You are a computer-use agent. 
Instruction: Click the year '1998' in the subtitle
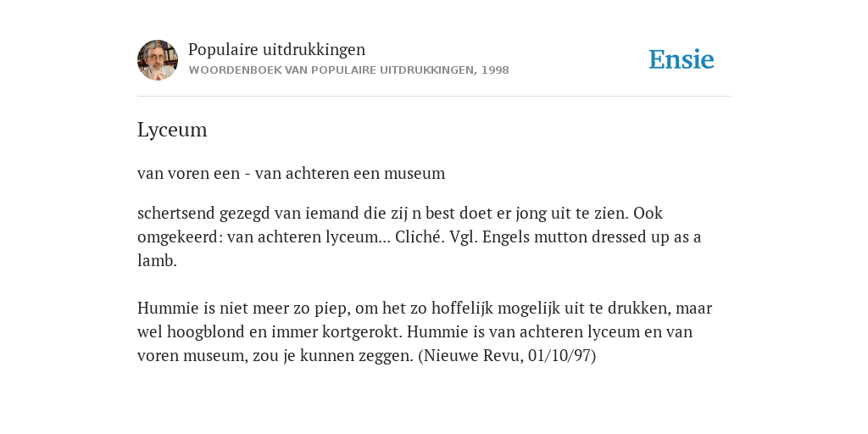[x=495, y=70]
